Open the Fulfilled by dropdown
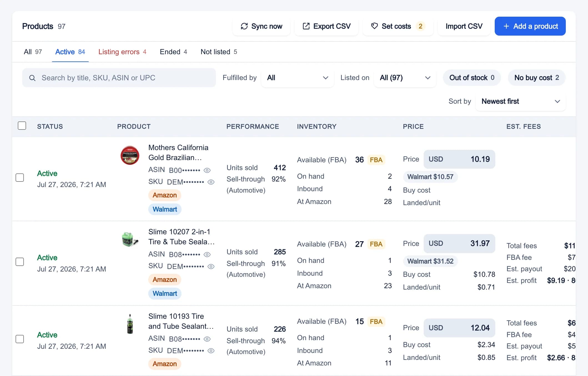 pyautogui.click(x=297, y=78)
